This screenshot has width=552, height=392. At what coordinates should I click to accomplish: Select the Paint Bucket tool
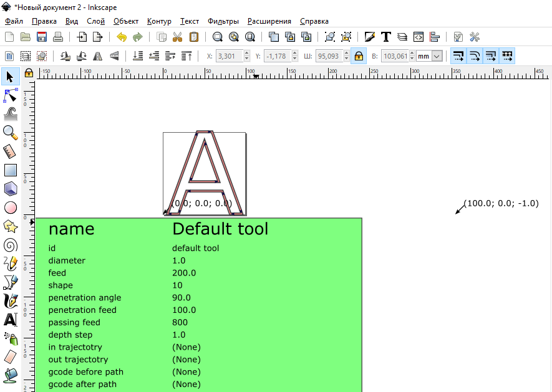[10, 375]
